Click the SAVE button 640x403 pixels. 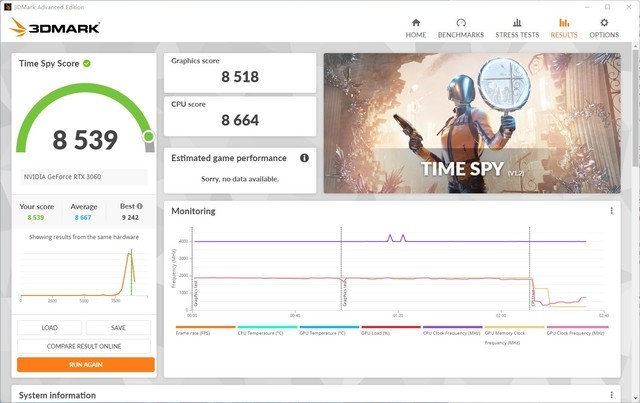click(x=118, y=328)
